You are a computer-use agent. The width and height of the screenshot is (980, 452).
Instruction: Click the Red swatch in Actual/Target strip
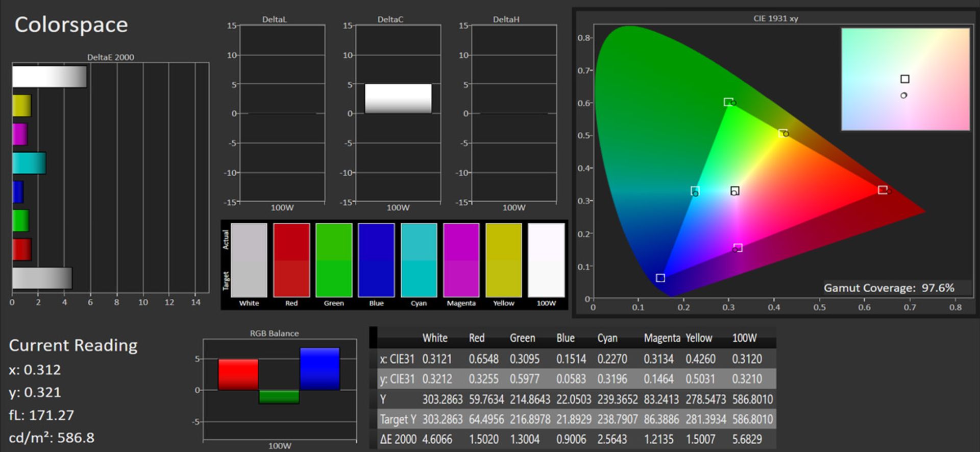(x=291, y=260)
